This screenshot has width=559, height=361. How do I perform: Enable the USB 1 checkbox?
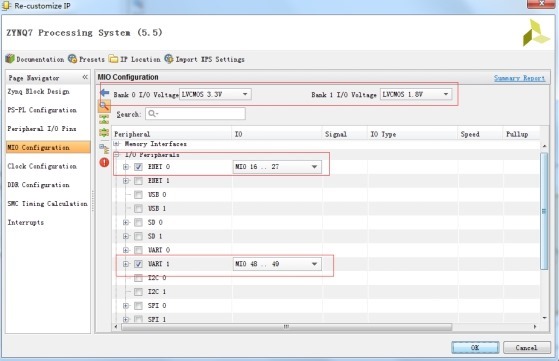138,208
